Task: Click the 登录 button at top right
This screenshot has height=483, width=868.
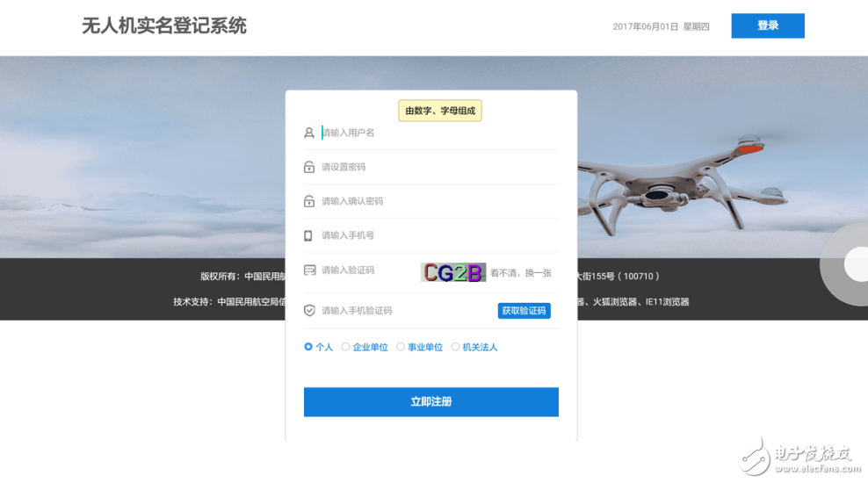Action: tap(768, 25)
